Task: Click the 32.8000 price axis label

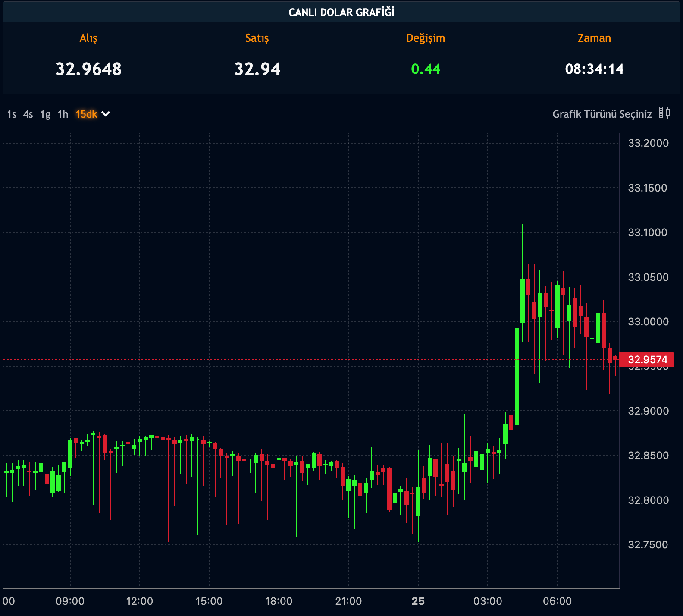Action: [x=648, y=500]
